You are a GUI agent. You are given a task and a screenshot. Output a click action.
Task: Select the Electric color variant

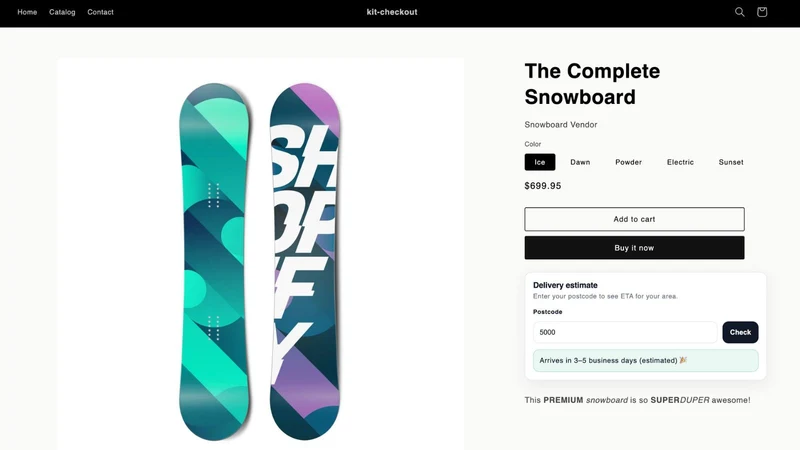(680, 162)
